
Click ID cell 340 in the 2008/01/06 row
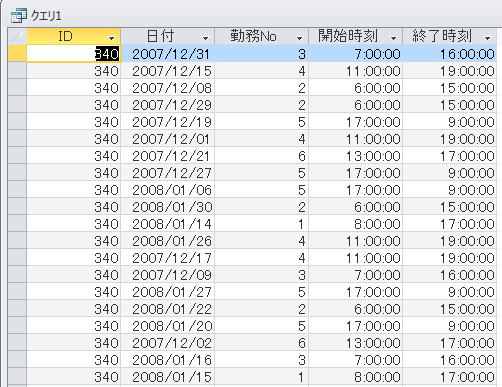[x=73, y=190]
